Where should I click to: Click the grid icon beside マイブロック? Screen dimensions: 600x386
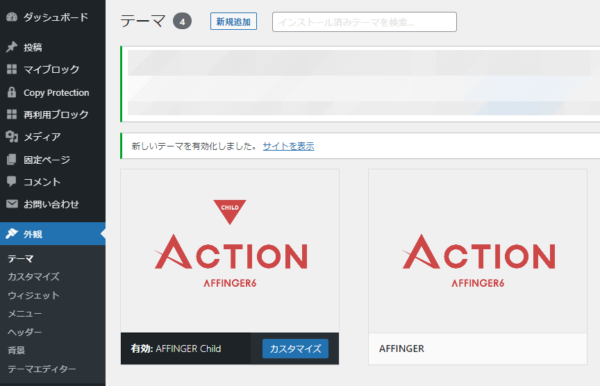pos(12,69)
